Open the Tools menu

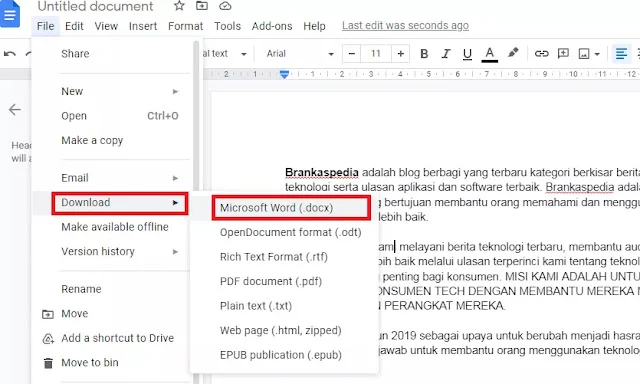tap(227, 26)
